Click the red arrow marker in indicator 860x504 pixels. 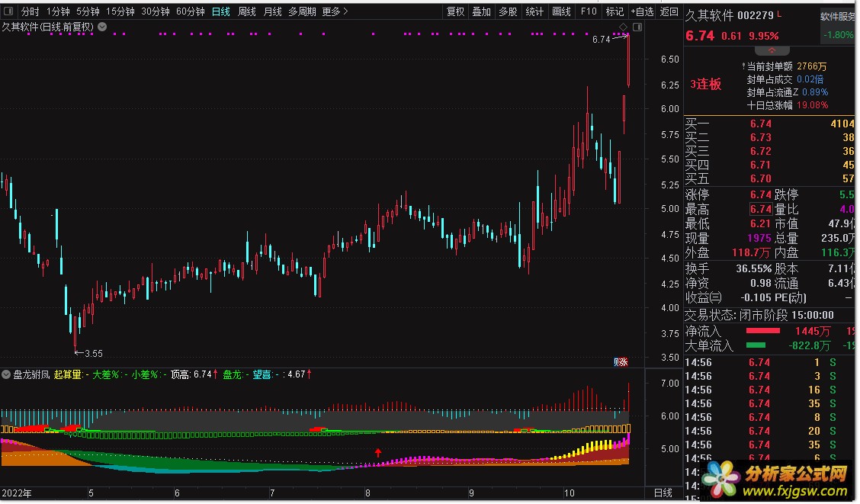[x=378, y=452]
